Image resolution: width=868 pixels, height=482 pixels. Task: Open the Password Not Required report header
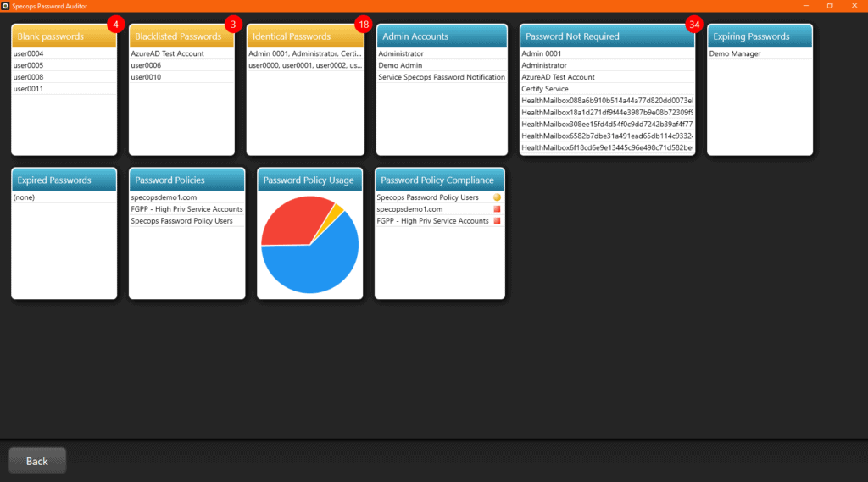pos(607,36)
